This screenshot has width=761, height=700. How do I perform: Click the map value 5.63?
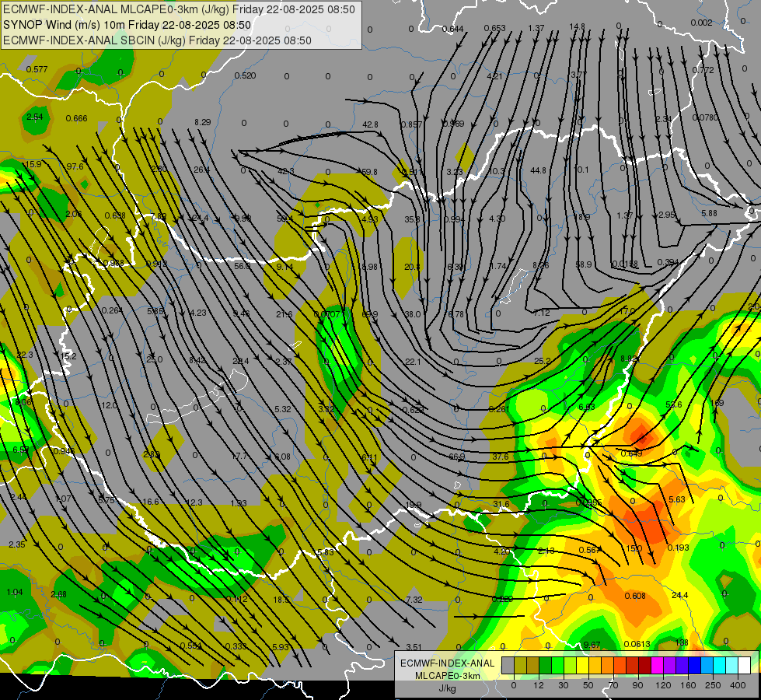pyautogui.click(x=677, y=499)
